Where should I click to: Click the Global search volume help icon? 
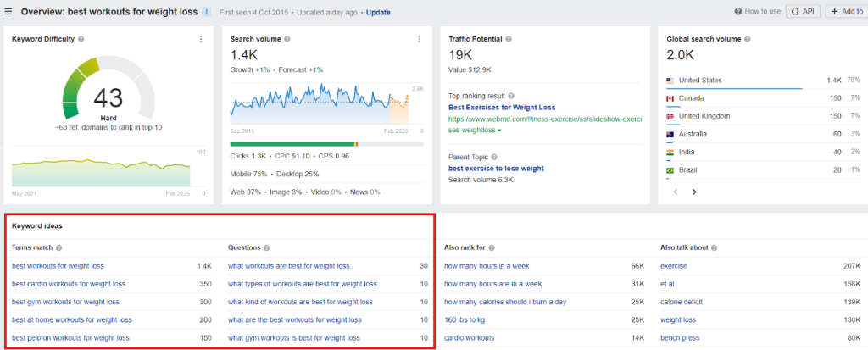(x=747, y=39)
